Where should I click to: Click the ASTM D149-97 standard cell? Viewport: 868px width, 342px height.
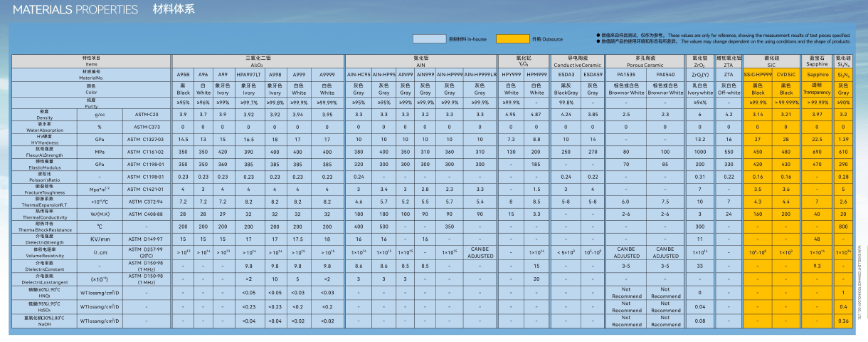pos(146,239)
